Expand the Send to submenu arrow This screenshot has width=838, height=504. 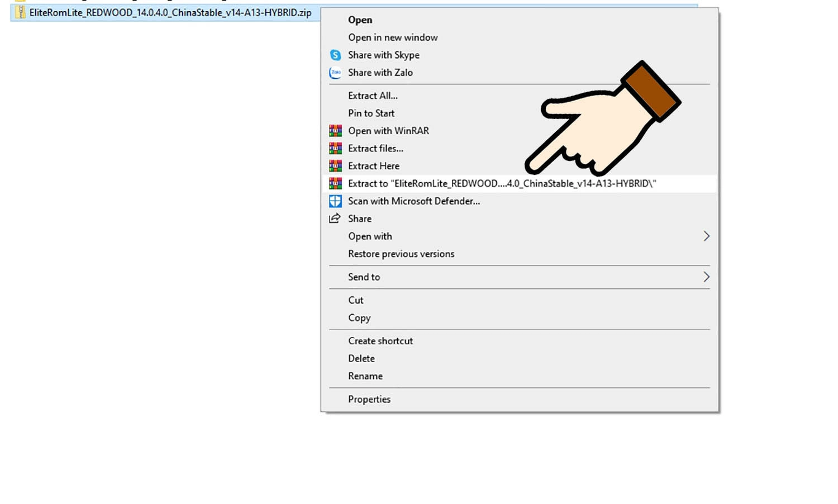[x=706, y=277]
